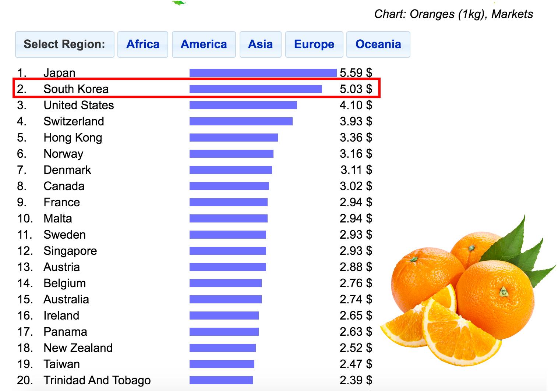The height and width of the screenshot is (392, 558).
Task: Open the highlighted South Korea row
Action: click(x=76, y=89)
